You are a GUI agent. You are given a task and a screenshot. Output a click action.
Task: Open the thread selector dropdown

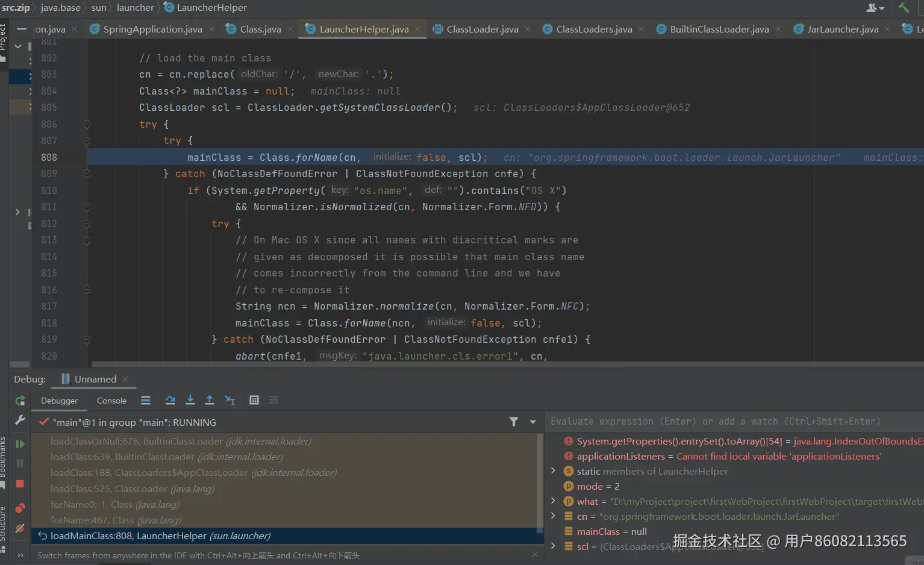point(533,422)
